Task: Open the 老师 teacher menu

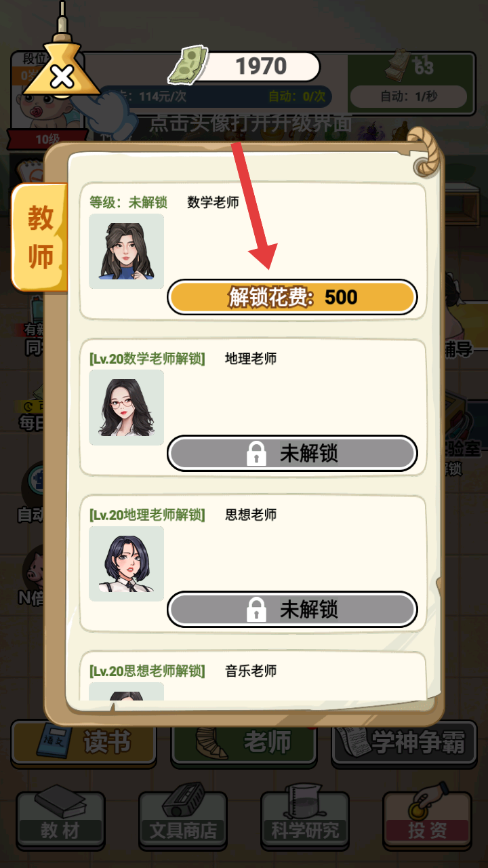Action: [244, 743]
